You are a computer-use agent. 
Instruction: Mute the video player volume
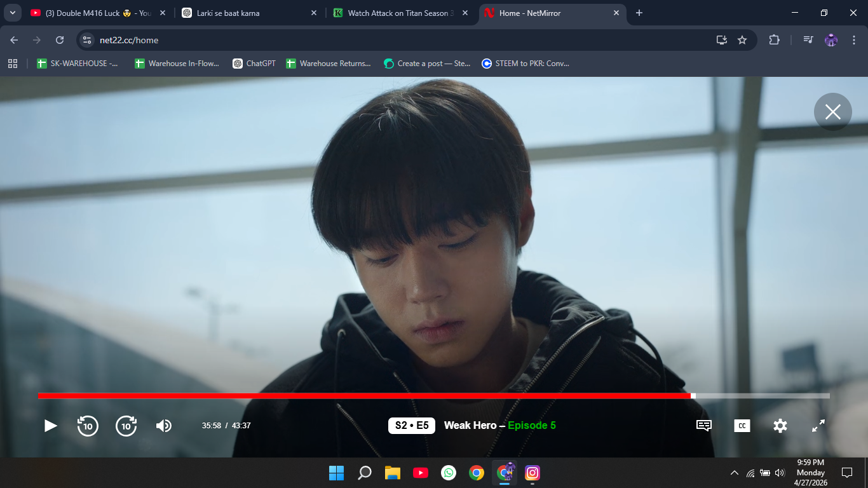coord(164,426)
